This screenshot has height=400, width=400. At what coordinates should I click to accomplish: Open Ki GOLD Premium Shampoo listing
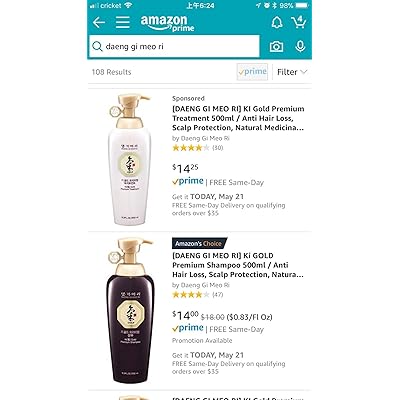click(x=238, y=265)
